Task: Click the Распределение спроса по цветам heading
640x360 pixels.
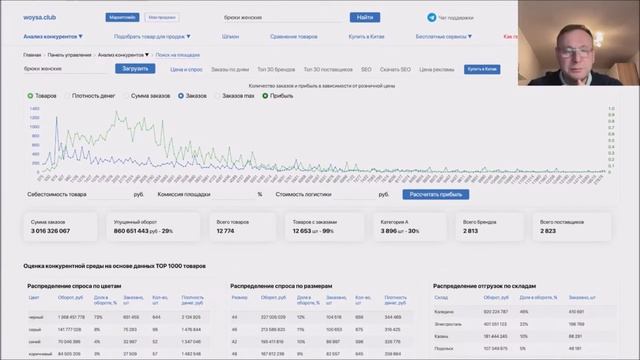Action: 74,286
